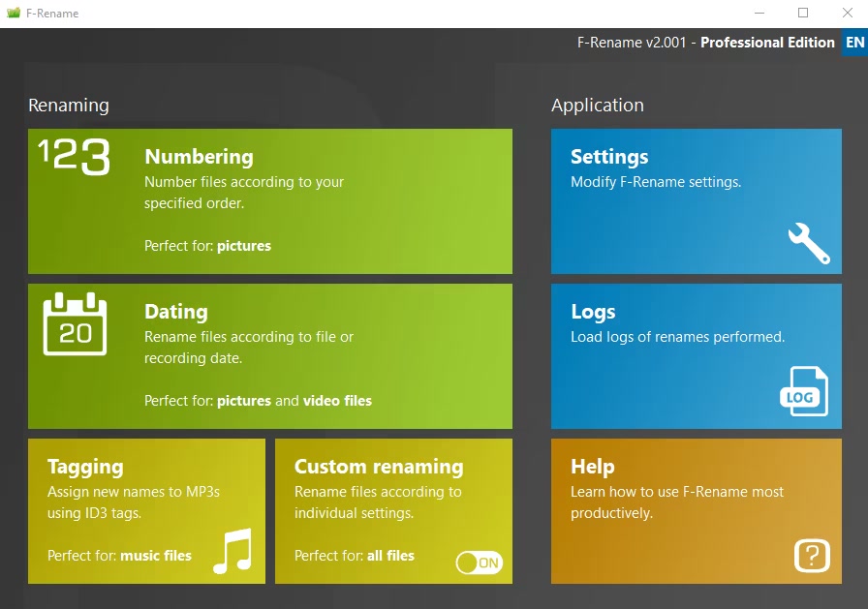
Task: Toggle the ON switch in Custom renaming
Action: 480,563
